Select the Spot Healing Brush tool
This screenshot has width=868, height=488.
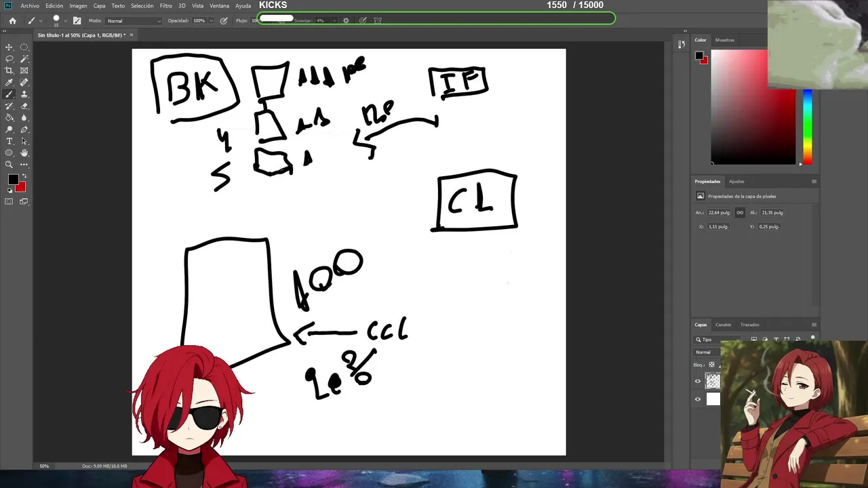coord(24,83)
